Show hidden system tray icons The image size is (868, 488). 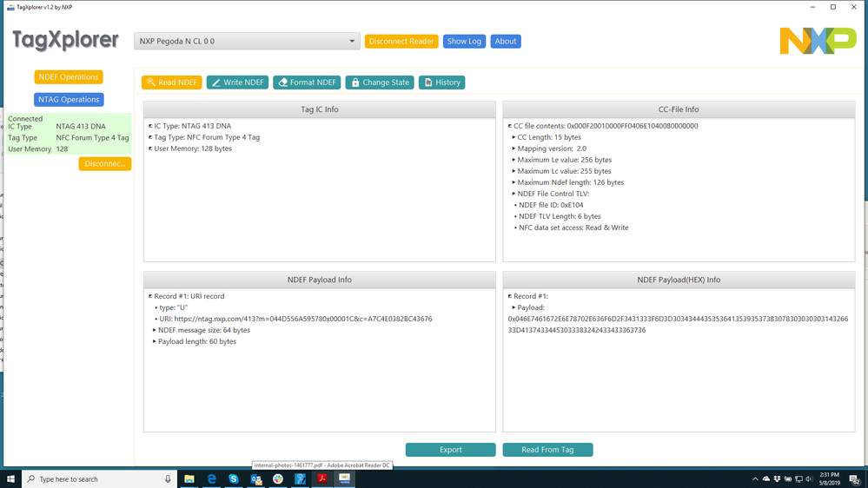pos(755,479)
